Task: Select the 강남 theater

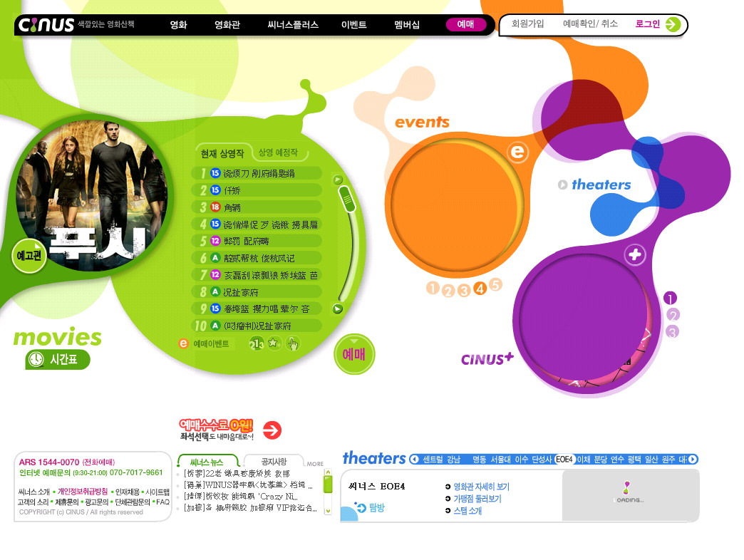Action: [x=454, y=459]
